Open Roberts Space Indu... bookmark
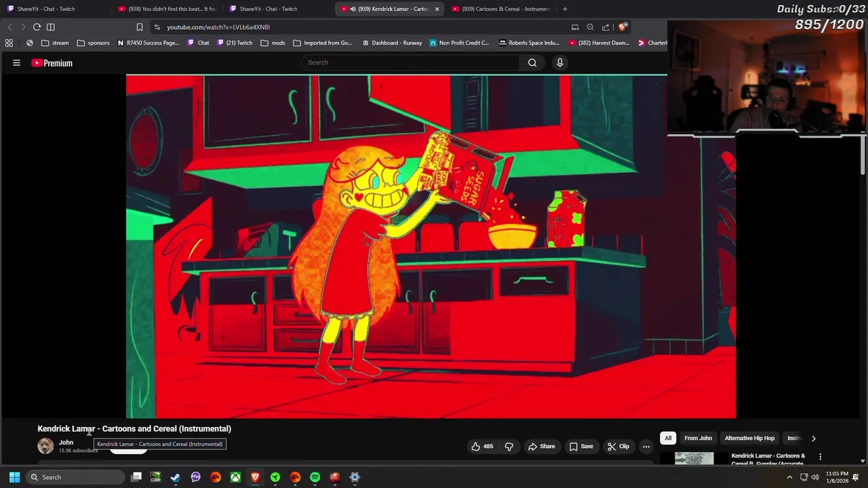This screenshot has width=868, height=488. coord(529,43)
